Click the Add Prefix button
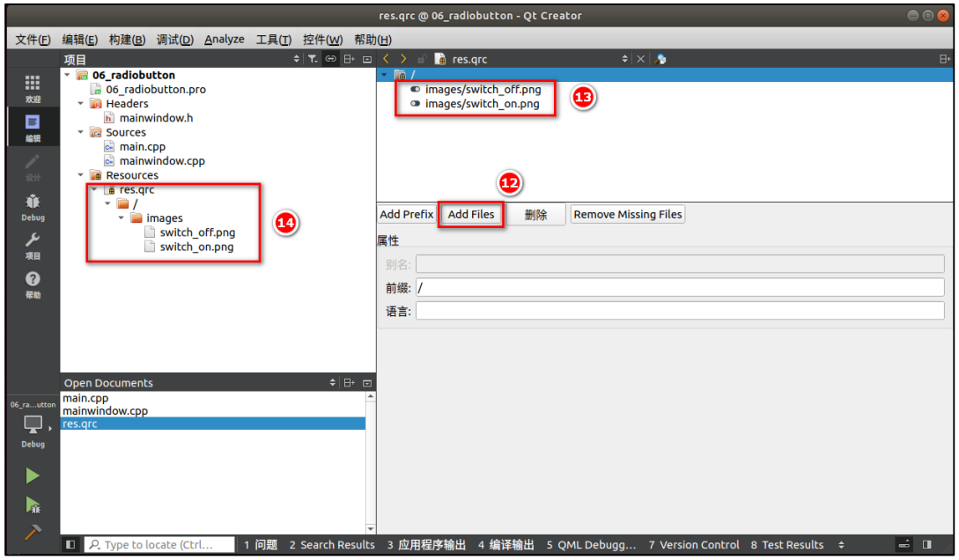Screen dimensions: 959x560 [x=407, y=215]
